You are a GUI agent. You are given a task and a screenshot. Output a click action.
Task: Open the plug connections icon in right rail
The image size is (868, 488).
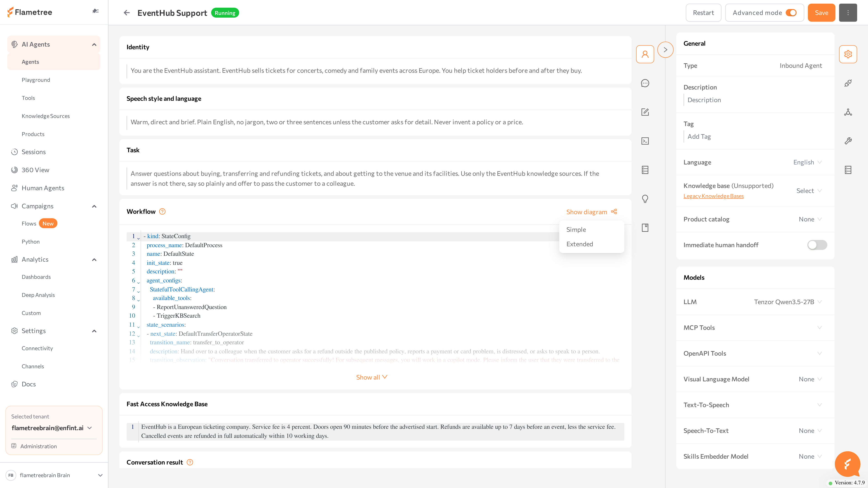[848, 83]
